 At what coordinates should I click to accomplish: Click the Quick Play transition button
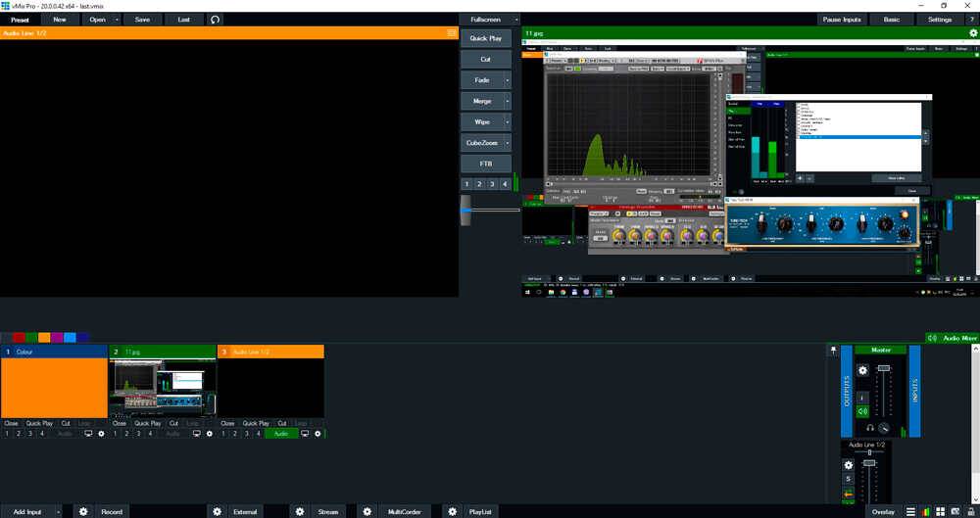(485, 38)
